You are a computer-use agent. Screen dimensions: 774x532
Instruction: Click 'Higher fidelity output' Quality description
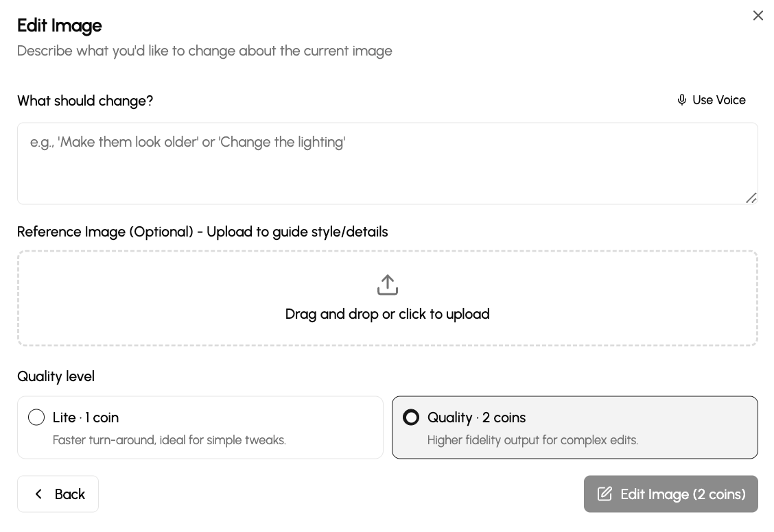tap(532, 440)
